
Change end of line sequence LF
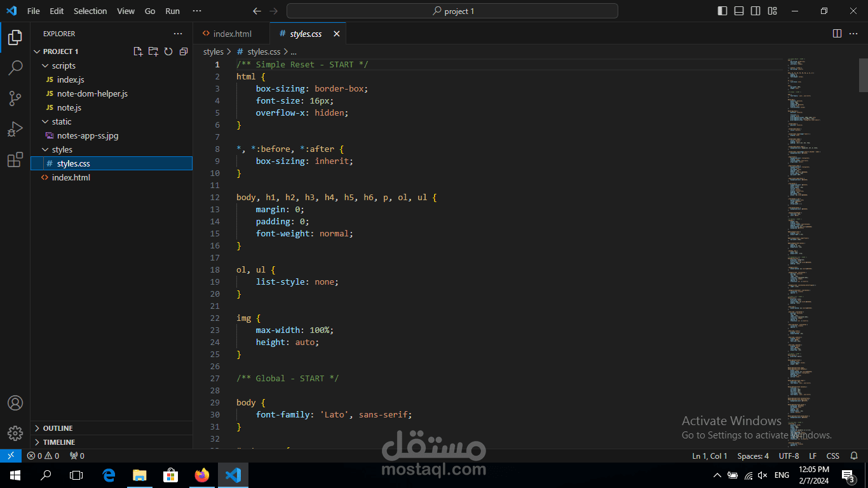(x=813, y=456)
